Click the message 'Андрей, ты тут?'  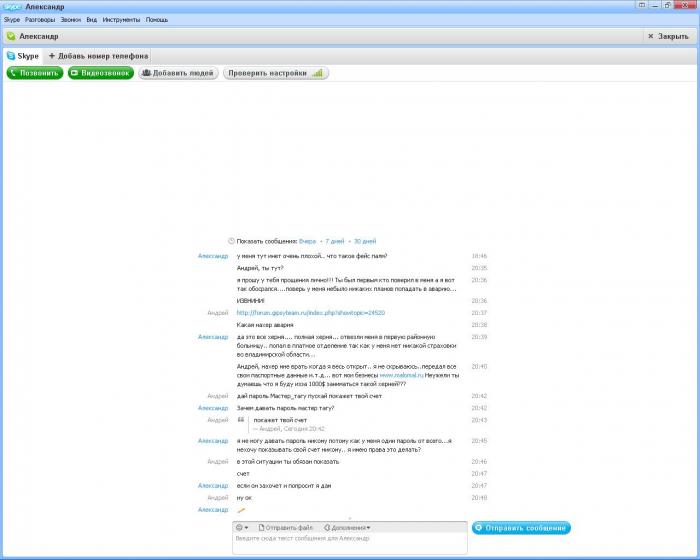click(x=260, y=268)
